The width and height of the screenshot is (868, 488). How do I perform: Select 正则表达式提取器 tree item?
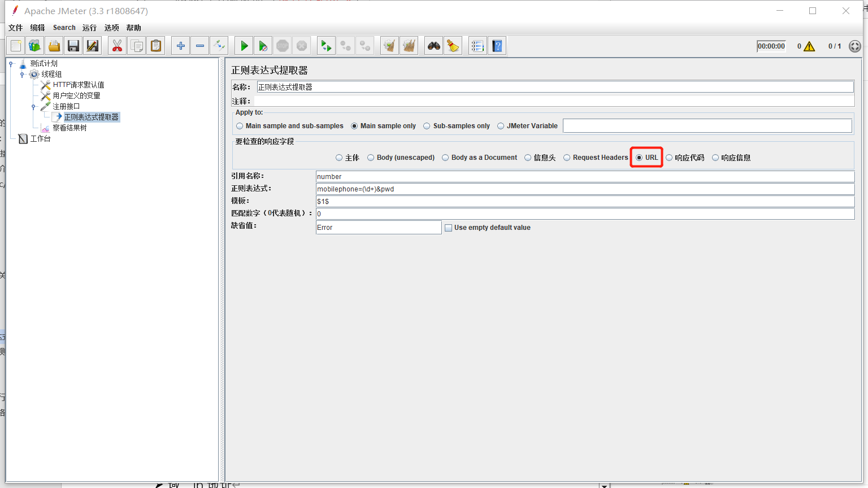91,117
